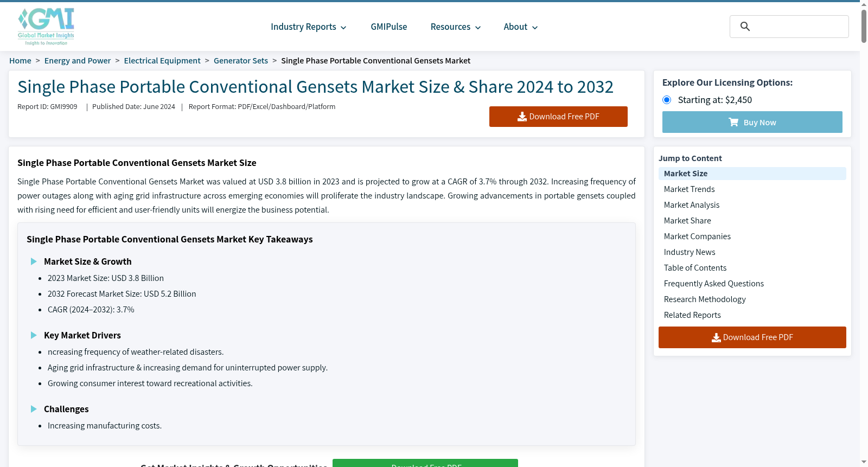The height and width of the screenshot is (467, 868).
Task: Click "Report ID: GMI9909" text
Action: point(47,107)
